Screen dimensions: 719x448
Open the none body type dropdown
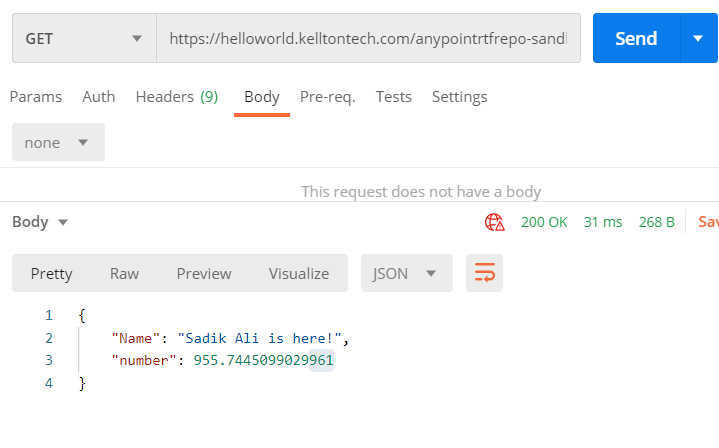(58, 143)
